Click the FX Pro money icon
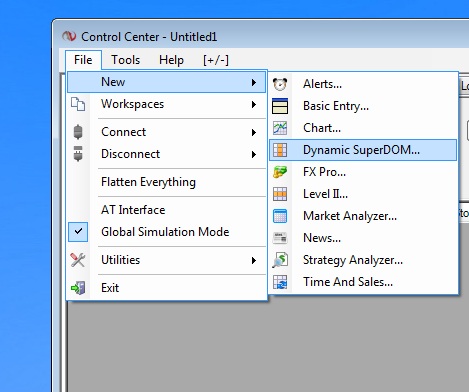This screenshot has width=469, height=392. (x=280, y=172)
